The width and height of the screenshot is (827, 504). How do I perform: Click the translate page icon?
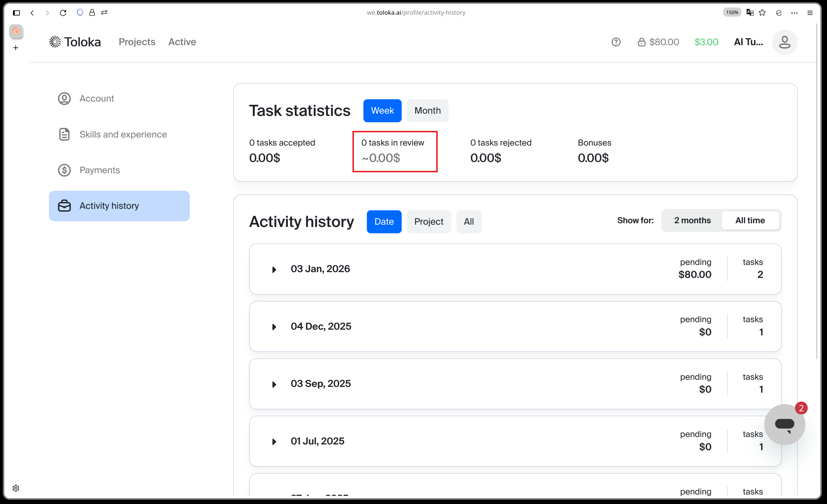[750, 12]
